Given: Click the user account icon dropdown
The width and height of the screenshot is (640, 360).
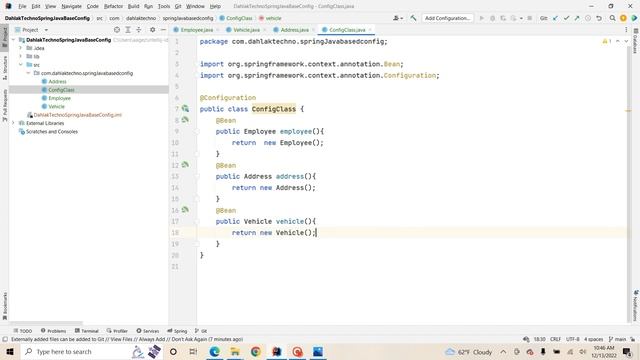Looking at the screenshot, I should (x=398, y=18).
